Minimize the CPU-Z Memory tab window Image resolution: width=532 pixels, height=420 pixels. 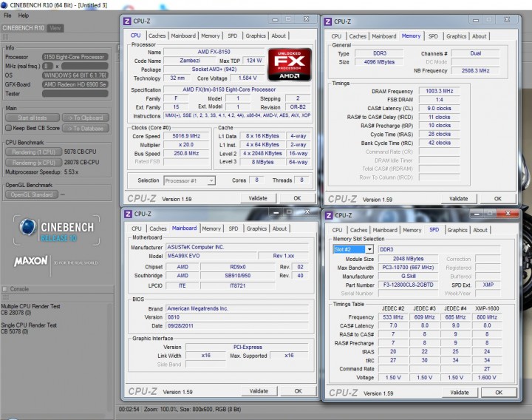pyautogui.click(x=476, y=21)
